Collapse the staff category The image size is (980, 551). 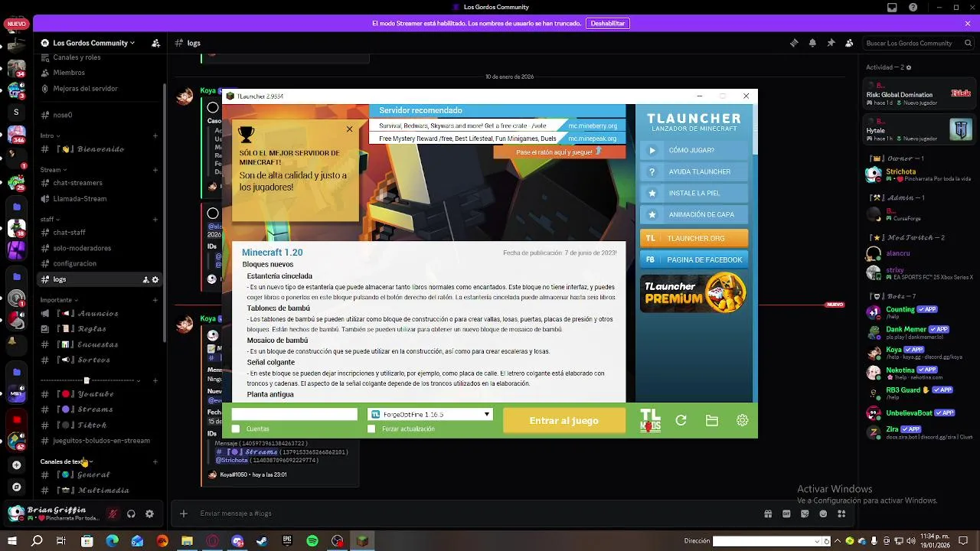[48, 220]
